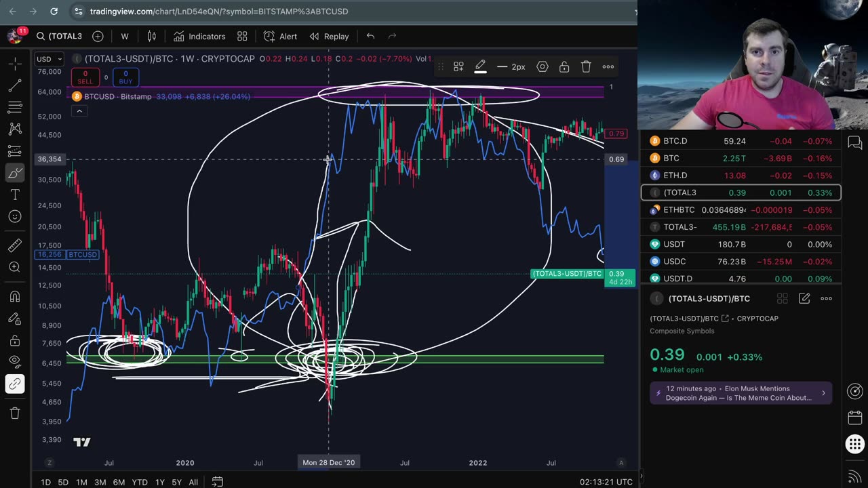
Task: Open the forecasting and measurement tools
Action: click(x=15, y=151)
